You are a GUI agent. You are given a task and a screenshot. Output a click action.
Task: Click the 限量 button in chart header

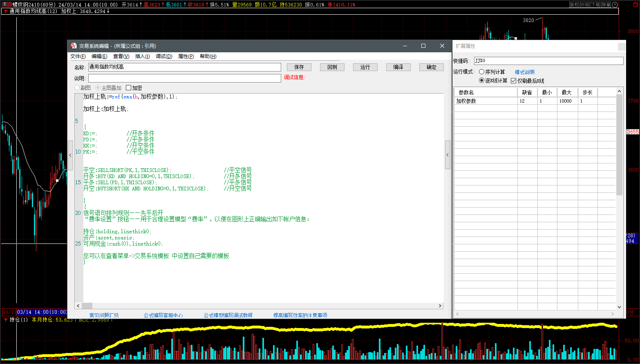pyautogui.click(x=606, y=4)
